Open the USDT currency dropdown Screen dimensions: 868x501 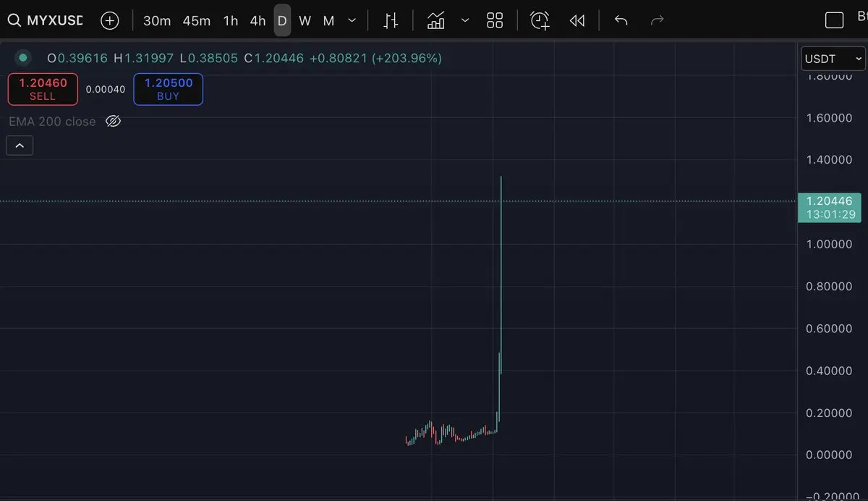point(833,59)
